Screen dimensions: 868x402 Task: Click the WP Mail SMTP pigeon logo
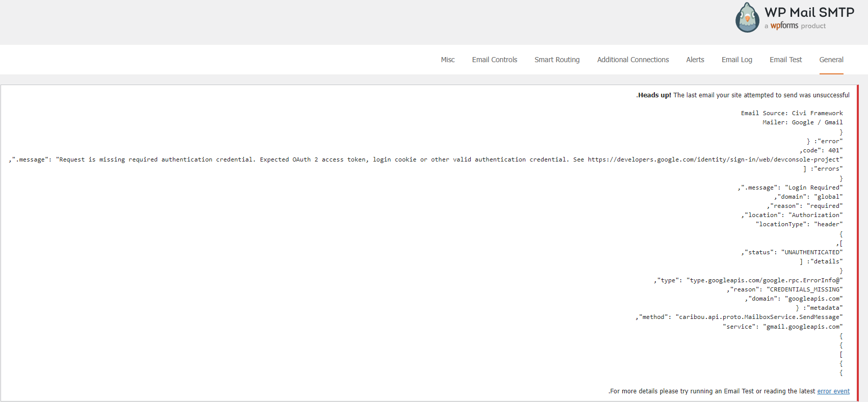(747, 18)
